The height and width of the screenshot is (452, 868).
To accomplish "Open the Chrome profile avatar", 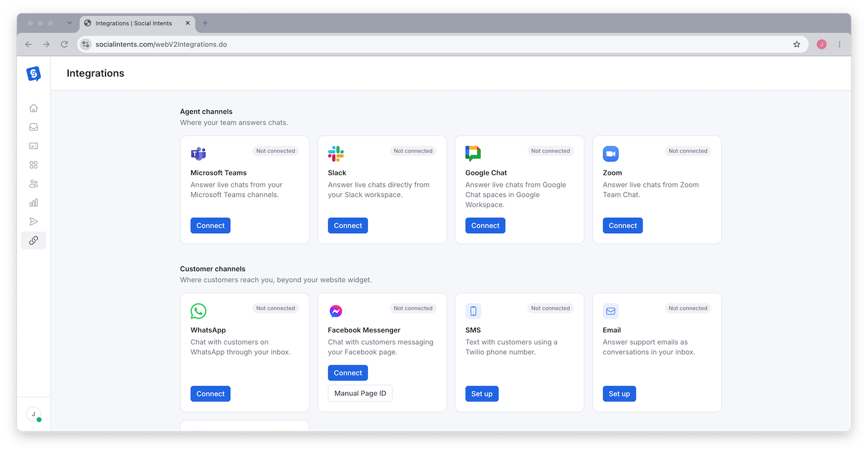I will coord(822,44).
